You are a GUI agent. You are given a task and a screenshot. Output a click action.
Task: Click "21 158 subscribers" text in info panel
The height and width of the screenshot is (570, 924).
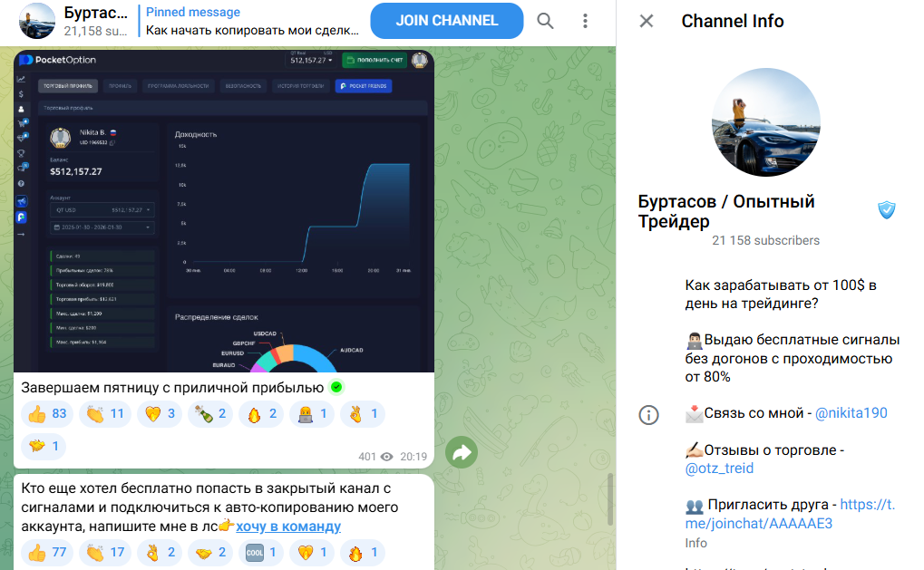click(x=765, y=240)
